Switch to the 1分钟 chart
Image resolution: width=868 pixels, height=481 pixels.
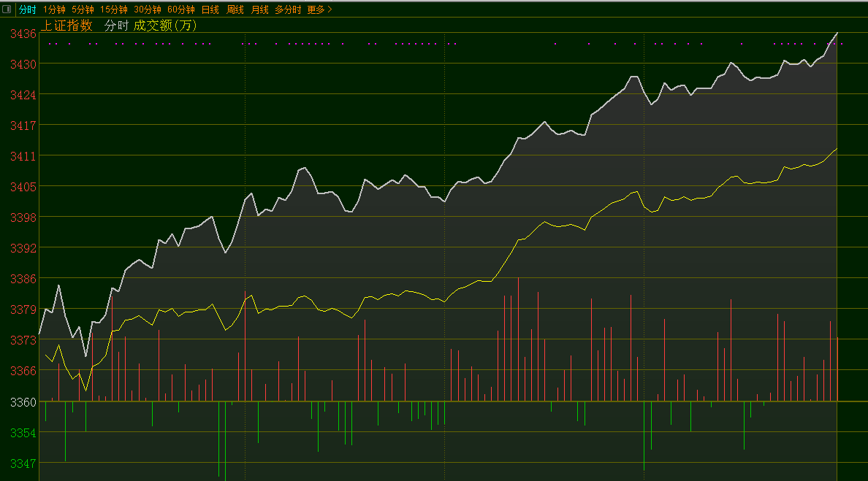tap(54, 9)
